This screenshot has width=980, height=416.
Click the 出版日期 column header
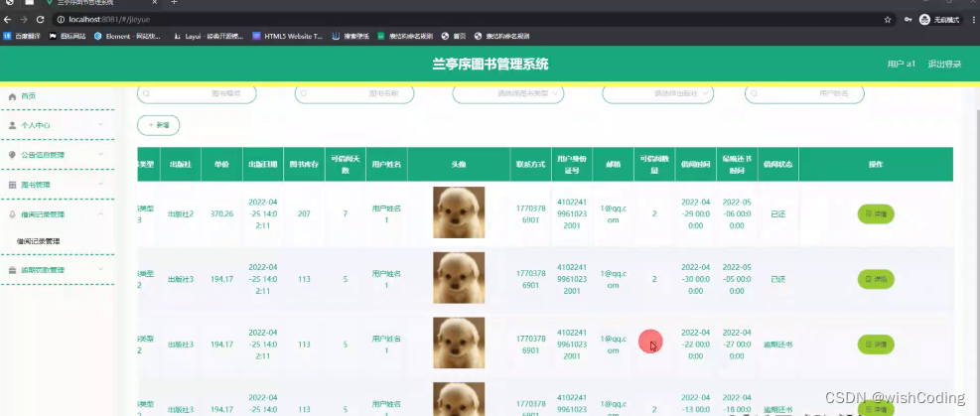tap(262, 165)
